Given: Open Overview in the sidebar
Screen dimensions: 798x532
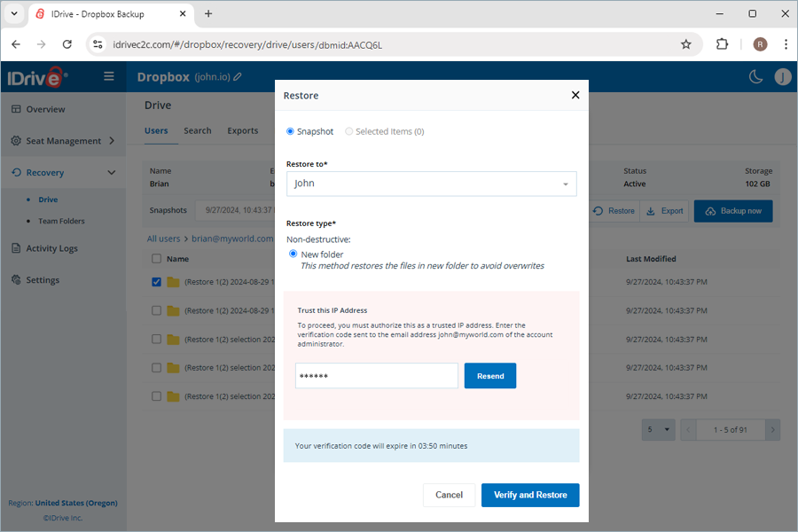Looking at the screenshot, I should 46,109.
